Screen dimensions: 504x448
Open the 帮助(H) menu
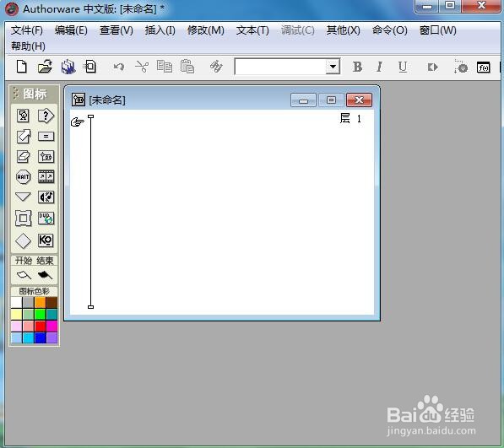[x=28, y=46]
